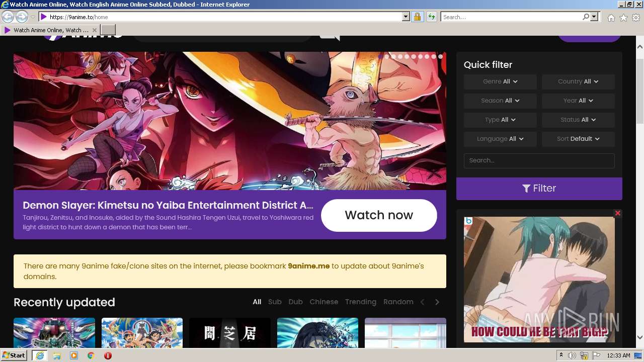This screenshot has width=644, height=362.
Task: Open the address bar history dropdown
Action: point(406,17)
